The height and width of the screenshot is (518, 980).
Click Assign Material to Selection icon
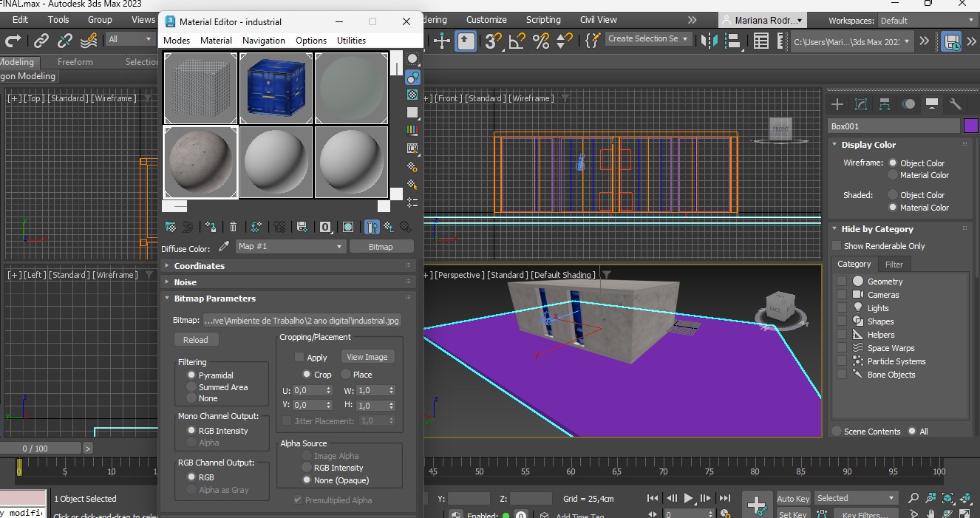coord(211,227)
